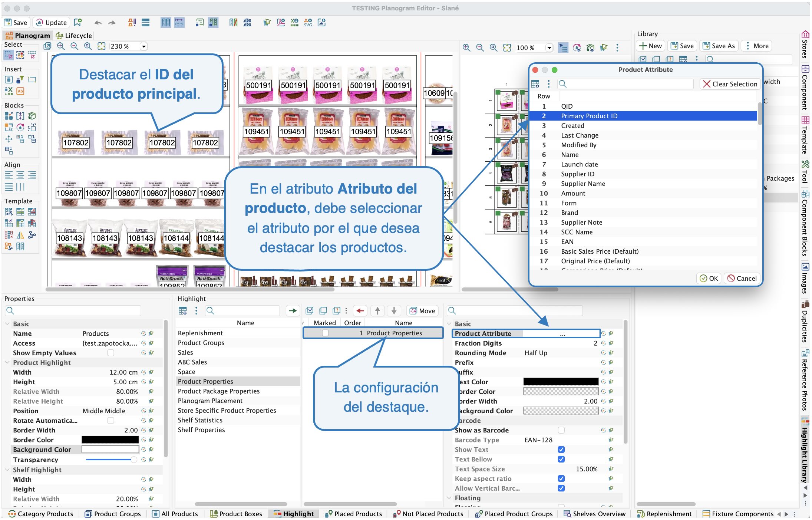Open the Product Attribute ellipsis selector
Screen dimensions: 812x520
(562, 334)
